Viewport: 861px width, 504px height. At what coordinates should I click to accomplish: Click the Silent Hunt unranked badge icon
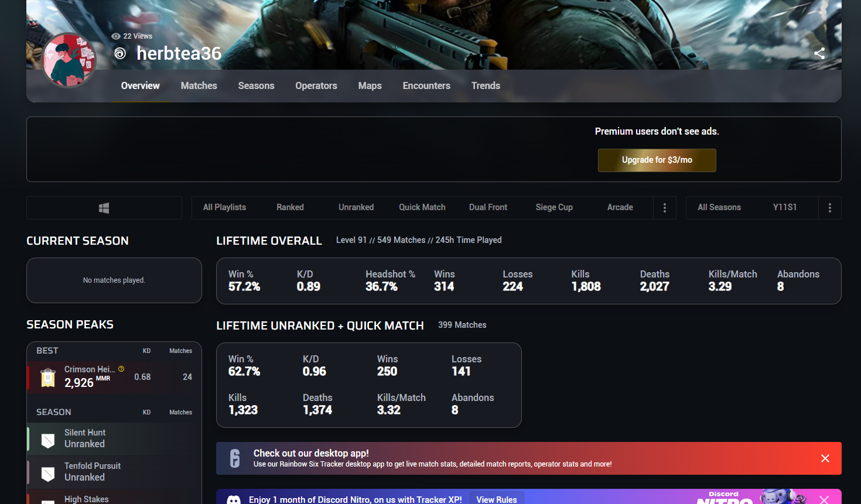coord(48,440)
